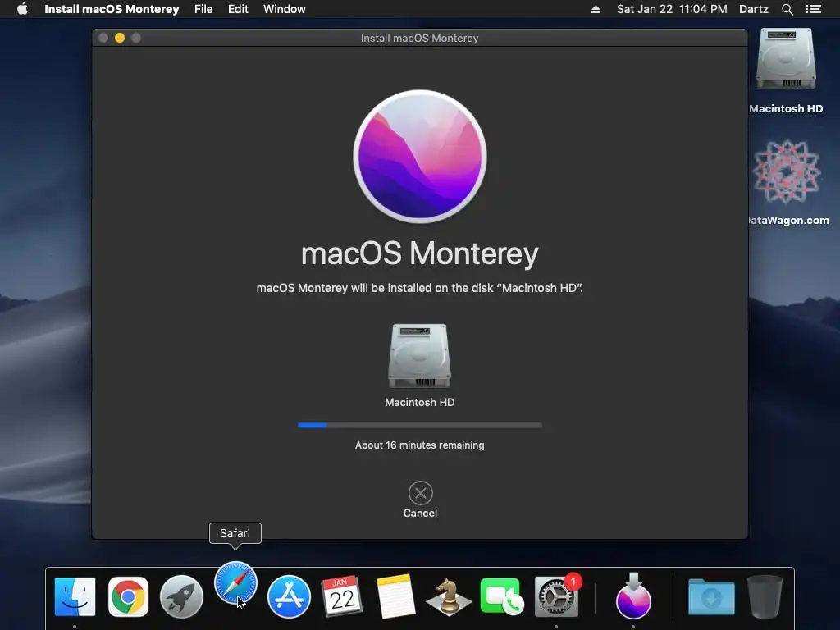Click Install macOS Monterey icon in dock
Viewport: 840px width, 630px height.
tap(634, 596)
